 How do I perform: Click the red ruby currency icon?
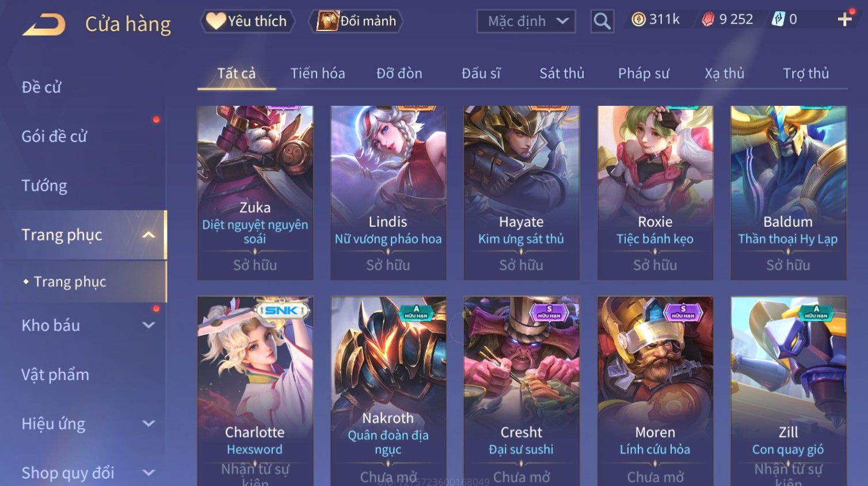(708, 20)
